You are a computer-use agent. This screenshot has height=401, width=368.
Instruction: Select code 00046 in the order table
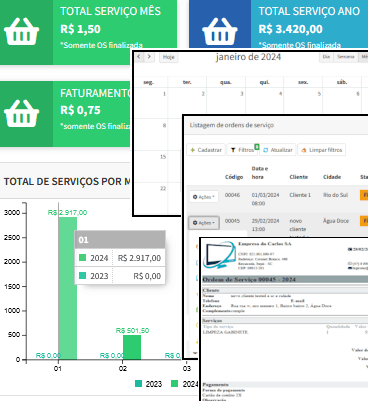(232, 195)
